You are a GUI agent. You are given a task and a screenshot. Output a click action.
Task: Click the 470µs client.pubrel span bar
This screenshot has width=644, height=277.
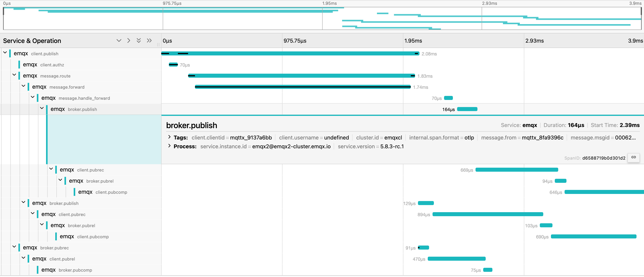tap(457, 259)
